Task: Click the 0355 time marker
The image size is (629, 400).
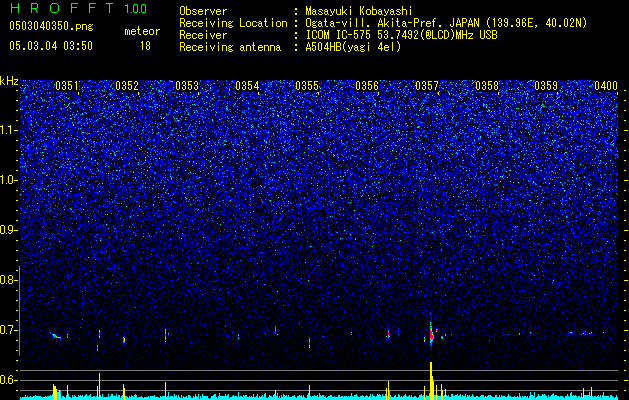Action: click(307, 86)
